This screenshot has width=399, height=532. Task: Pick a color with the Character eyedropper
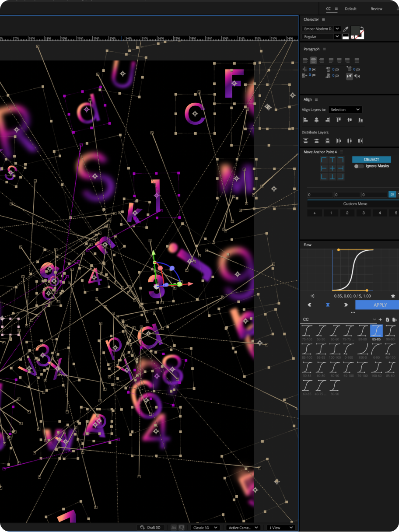pos(345,29)
